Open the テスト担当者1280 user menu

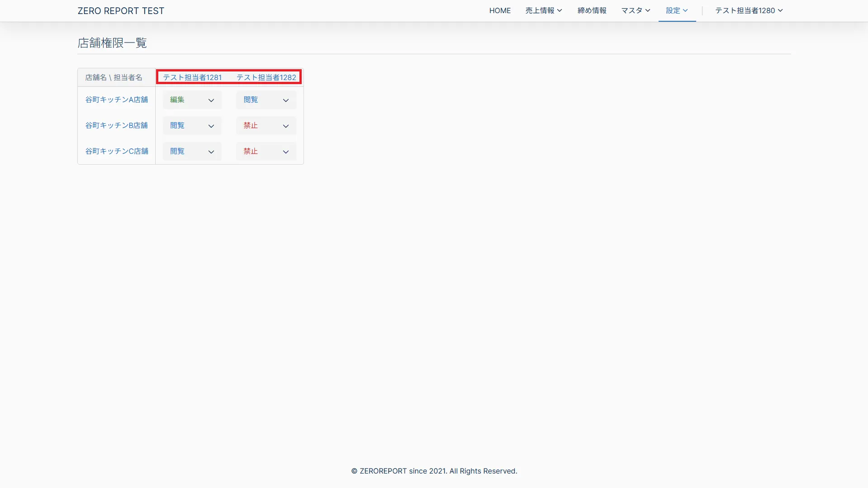(749, 10)
